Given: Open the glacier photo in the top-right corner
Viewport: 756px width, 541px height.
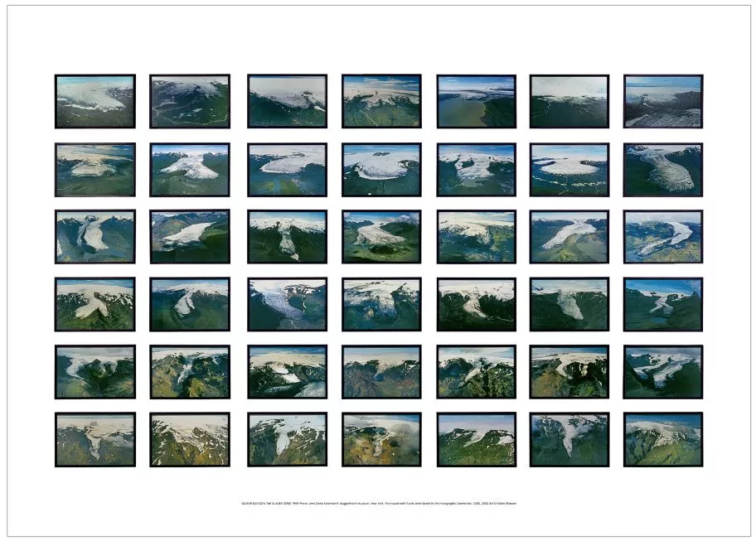Looking at the screenshot, I should 663,99.
